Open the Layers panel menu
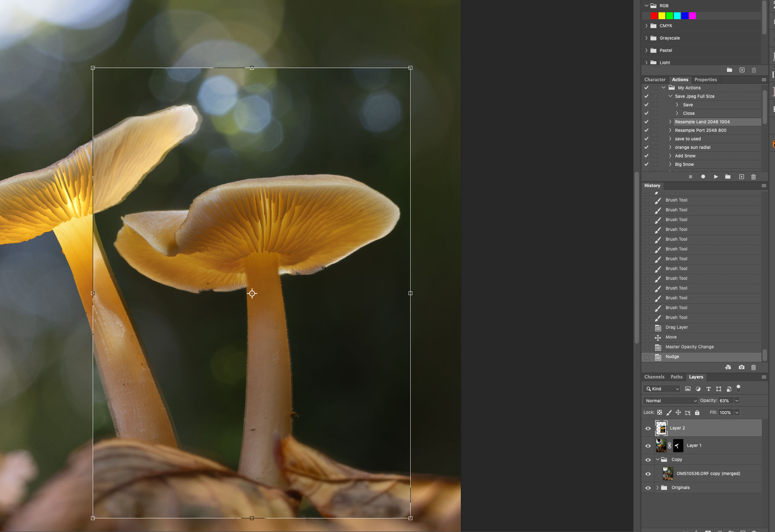The width and height of the screenshot is (775, 532). [764, 377]
